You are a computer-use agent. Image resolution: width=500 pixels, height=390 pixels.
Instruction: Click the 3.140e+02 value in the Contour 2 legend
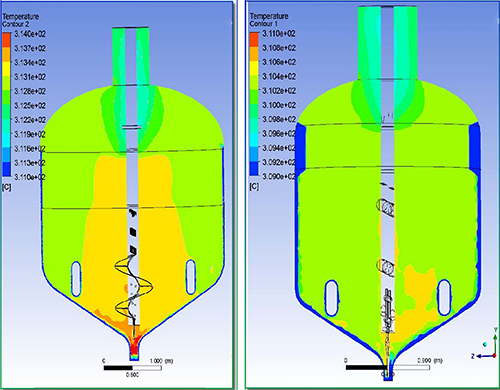pos(30,34)
